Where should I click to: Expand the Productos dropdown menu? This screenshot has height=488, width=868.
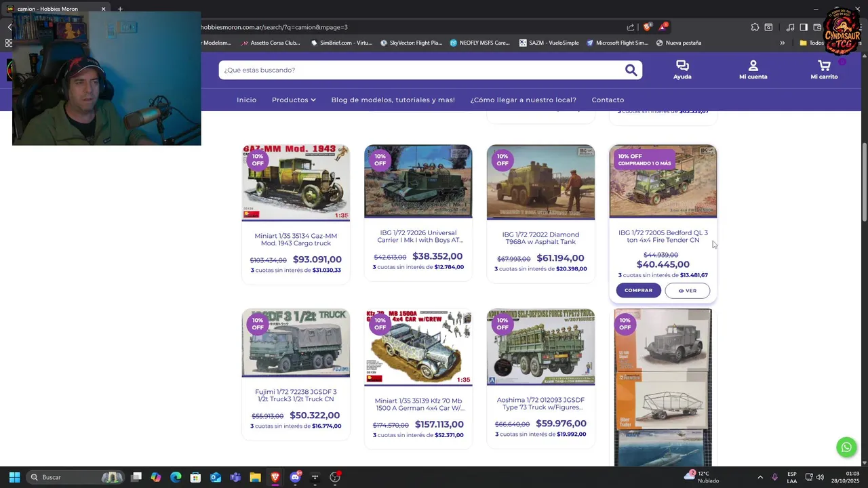pyautogui.click(x=294, y=100)
